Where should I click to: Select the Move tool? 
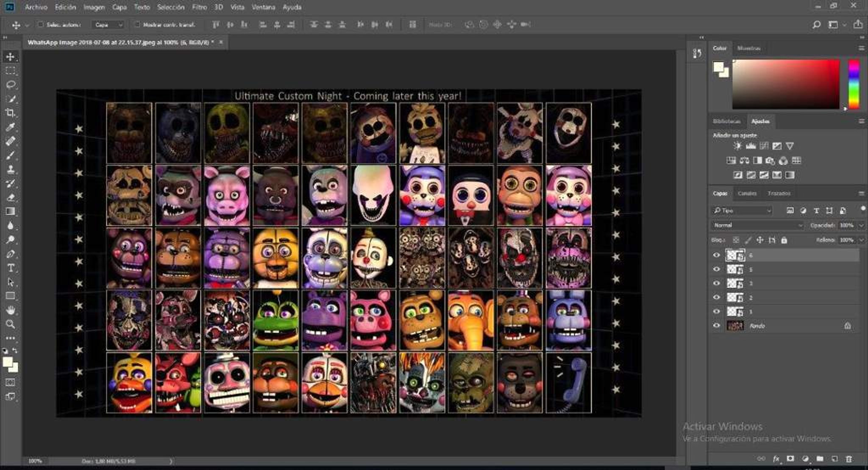(11, 56)
